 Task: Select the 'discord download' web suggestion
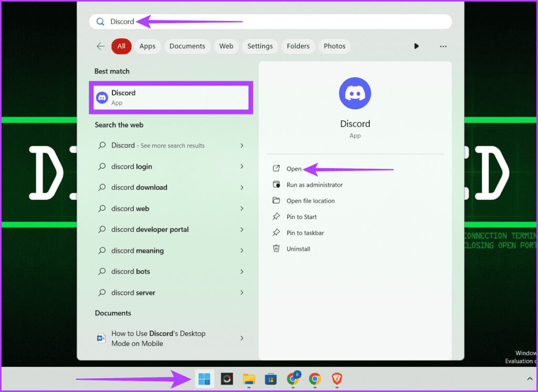171,188
